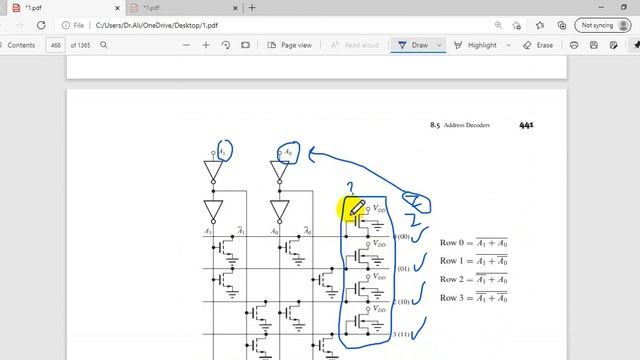Open the Favorites list
This screenshot has height=360, width=640.
coord(540,25)
